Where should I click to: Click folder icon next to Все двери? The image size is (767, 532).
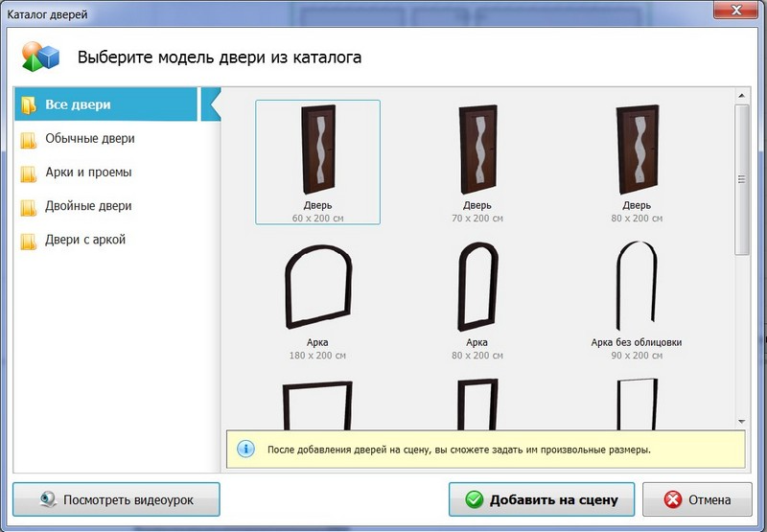(x=29, y=104)
